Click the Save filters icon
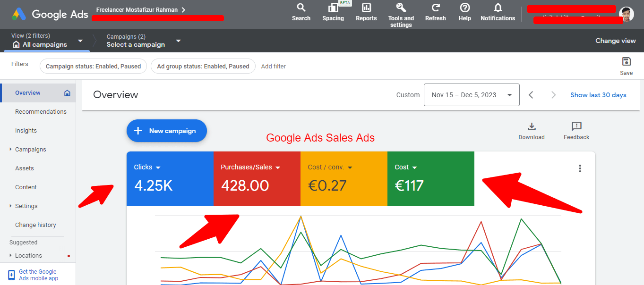Screen dimensions: 644x285 point(626,62)
